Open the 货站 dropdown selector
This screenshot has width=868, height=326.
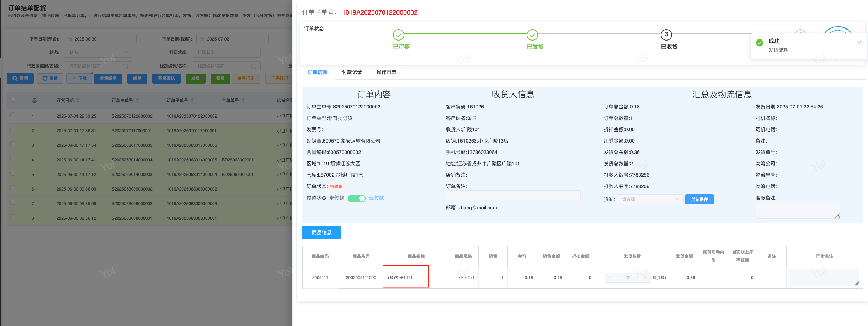click(650, 199)
